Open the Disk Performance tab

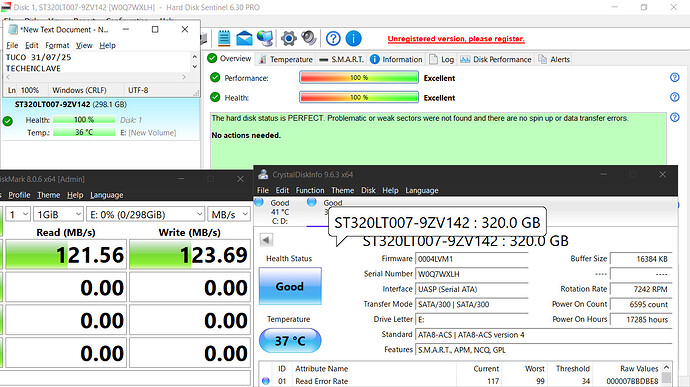[x=496, y=59]
